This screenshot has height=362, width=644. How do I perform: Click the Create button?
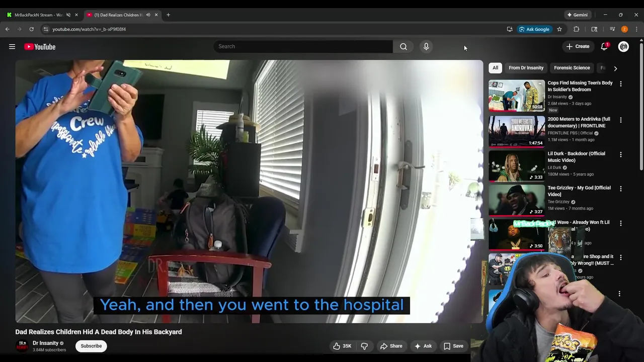click(577, 47)
